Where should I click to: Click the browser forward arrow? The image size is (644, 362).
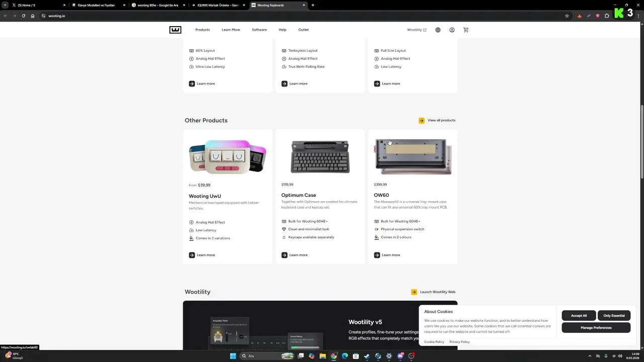tap(14, 16)
